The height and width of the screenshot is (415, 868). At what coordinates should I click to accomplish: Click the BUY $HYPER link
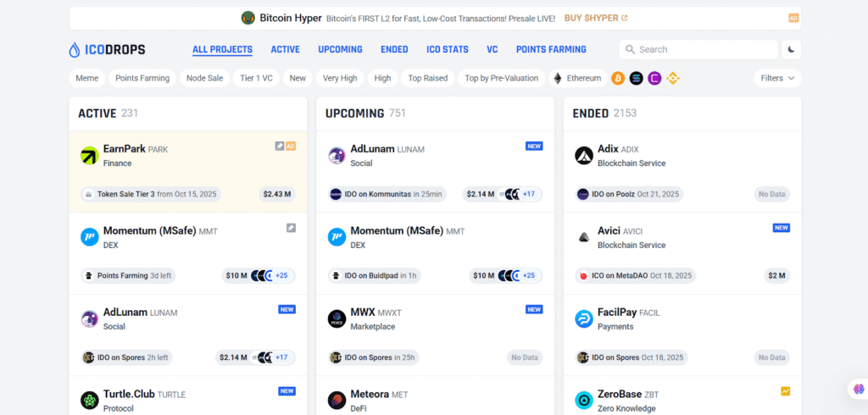pos(596,19)
